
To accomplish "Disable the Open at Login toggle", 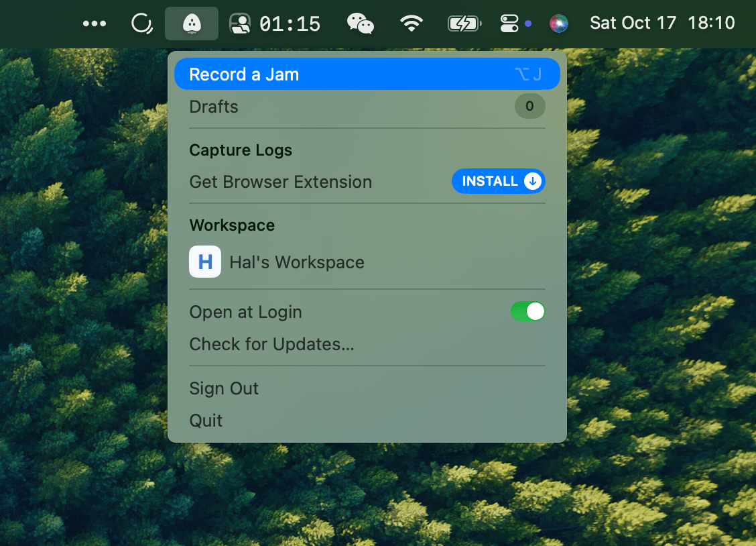I will pos(528,312).
